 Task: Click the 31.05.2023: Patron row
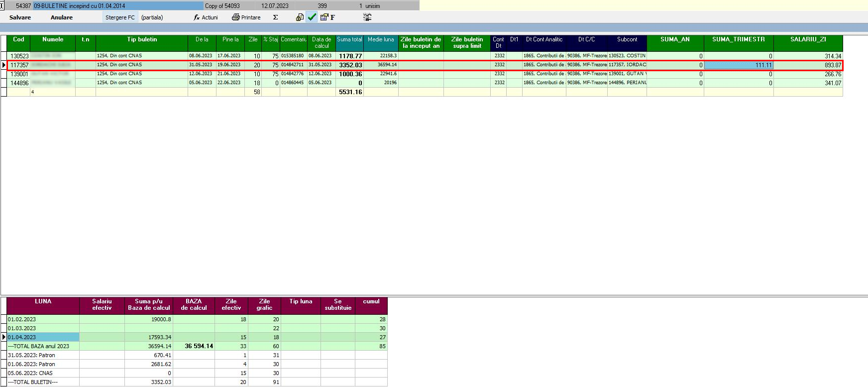click(x=197, y=355)
